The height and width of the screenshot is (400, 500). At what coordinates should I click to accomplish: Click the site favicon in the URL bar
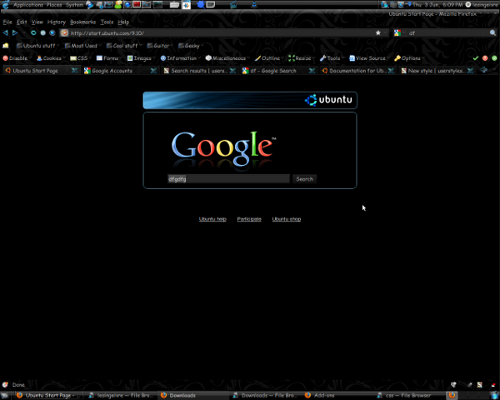point(65,33)
